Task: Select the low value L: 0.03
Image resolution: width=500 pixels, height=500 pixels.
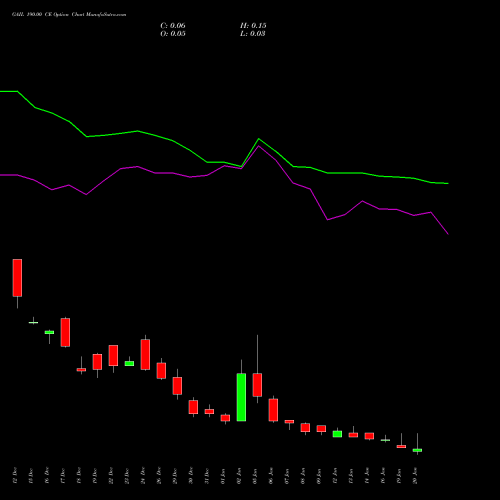Action: click(x=253, y=34)
